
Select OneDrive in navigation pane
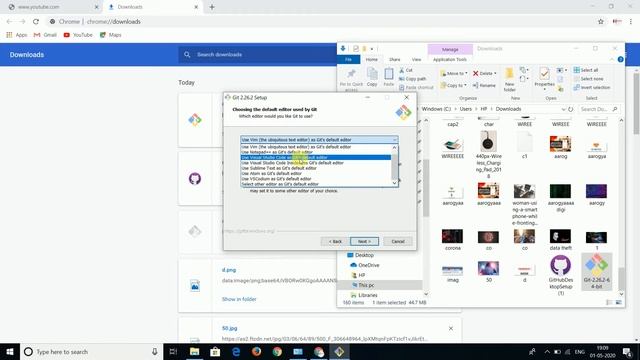(x=365, y=265)
